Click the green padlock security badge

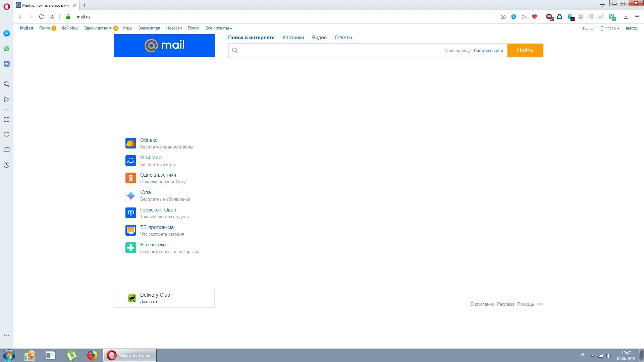click(x=68, y=17)
